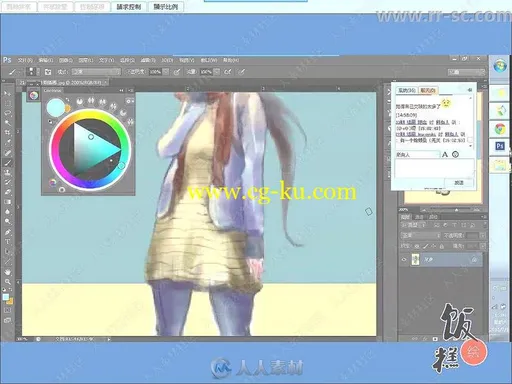This screenshot has height=384, width=512.
Task: Click the layer thumbnail in Layers panel
Action: (416, 259)
